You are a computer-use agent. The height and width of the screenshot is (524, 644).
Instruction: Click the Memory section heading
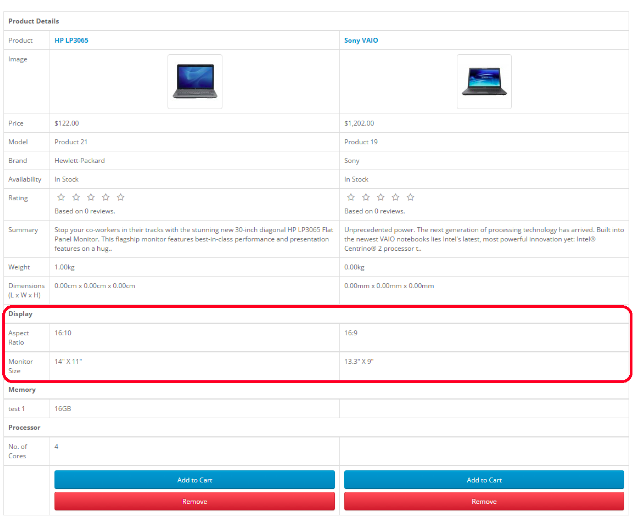[x=22, y=390]
